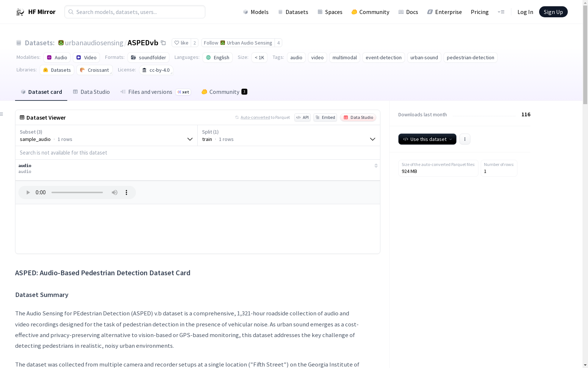The image size is (588, 368).
Task: Open the API button in Dataset Viewer
Action: [302, 117]
